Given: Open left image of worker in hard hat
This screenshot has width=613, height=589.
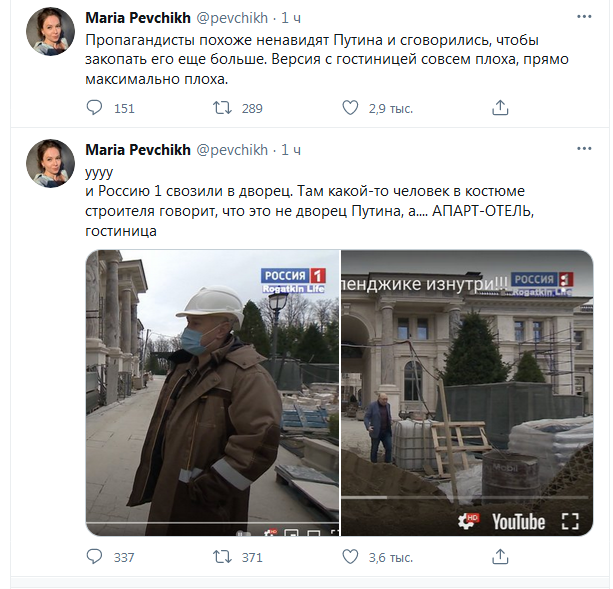Looking at the screenshot, I should (x=212, y=393).
